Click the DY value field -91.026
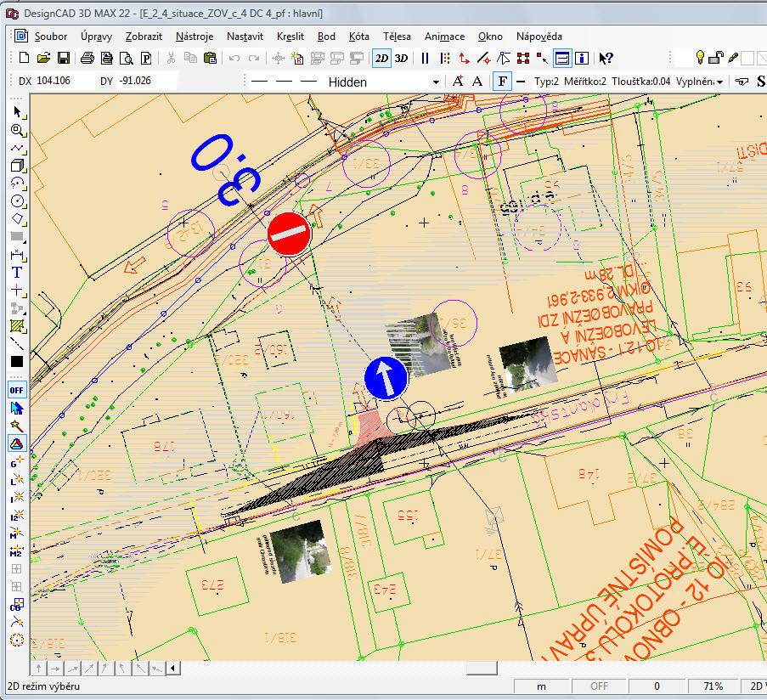Screen dimensions: 767x700 point(146,81)
